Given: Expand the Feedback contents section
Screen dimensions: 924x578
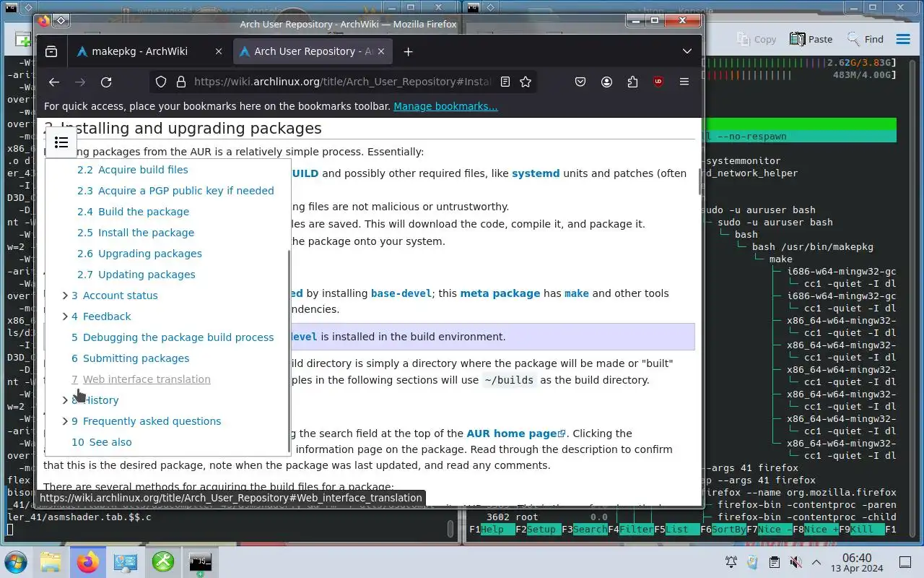Looking at the screenshot, I should coord(65,316).
